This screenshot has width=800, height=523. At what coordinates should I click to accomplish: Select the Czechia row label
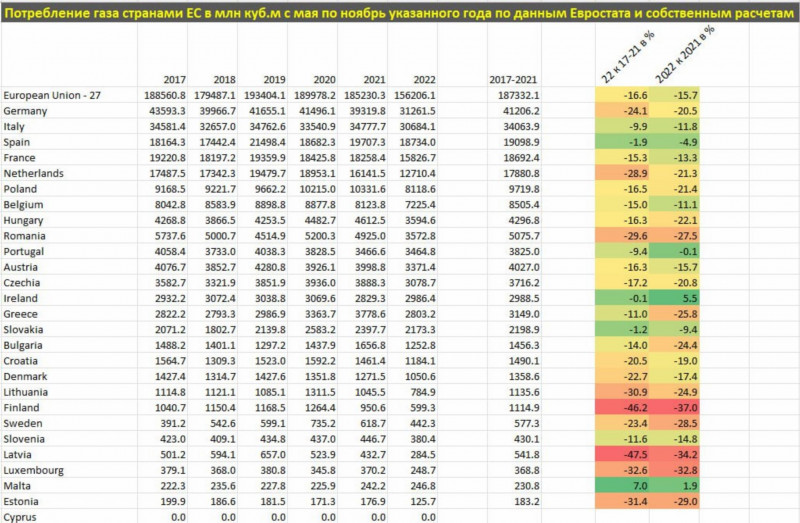click(x=21, y=283)
